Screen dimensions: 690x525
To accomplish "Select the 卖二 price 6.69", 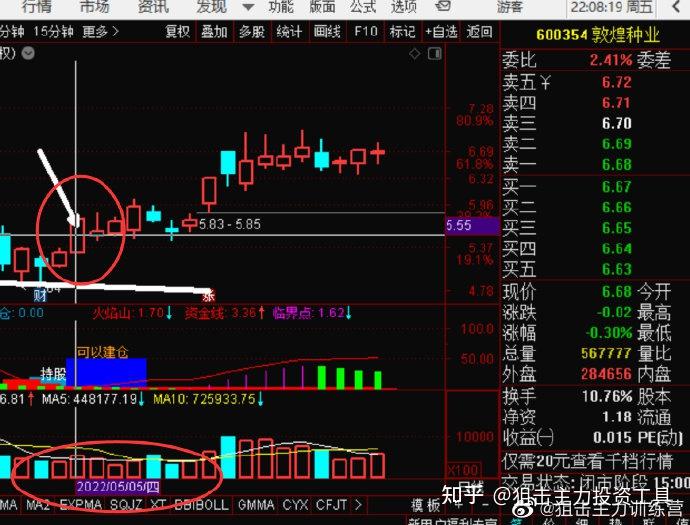I will click(x=617, y=144).
